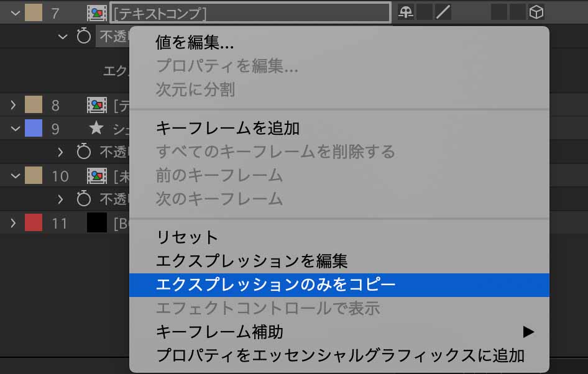
Task: Toggle the opacity stopwatch under layer 10
Action: tap(84, 199)
